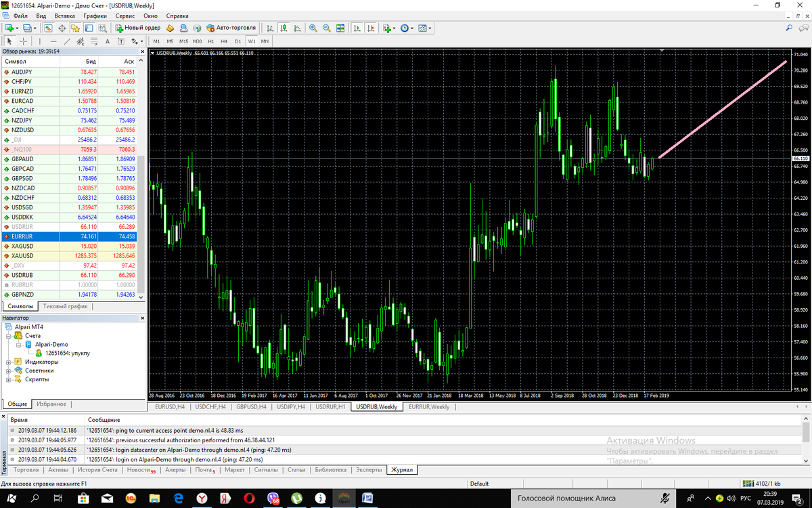Click the terminal log scrollbar
Image resolution: width=812 pixels, height=508 pixels.
[805, 440]
